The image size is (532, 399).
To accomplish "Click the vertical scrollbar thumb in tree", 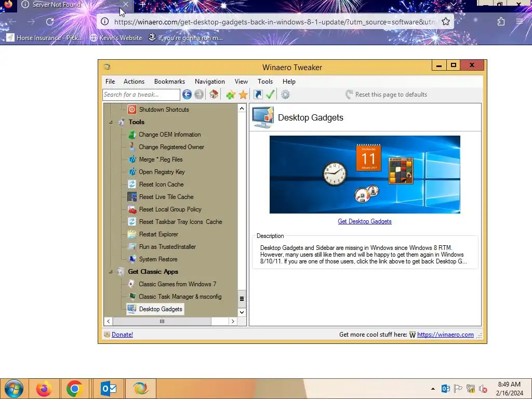I will 242,299.
